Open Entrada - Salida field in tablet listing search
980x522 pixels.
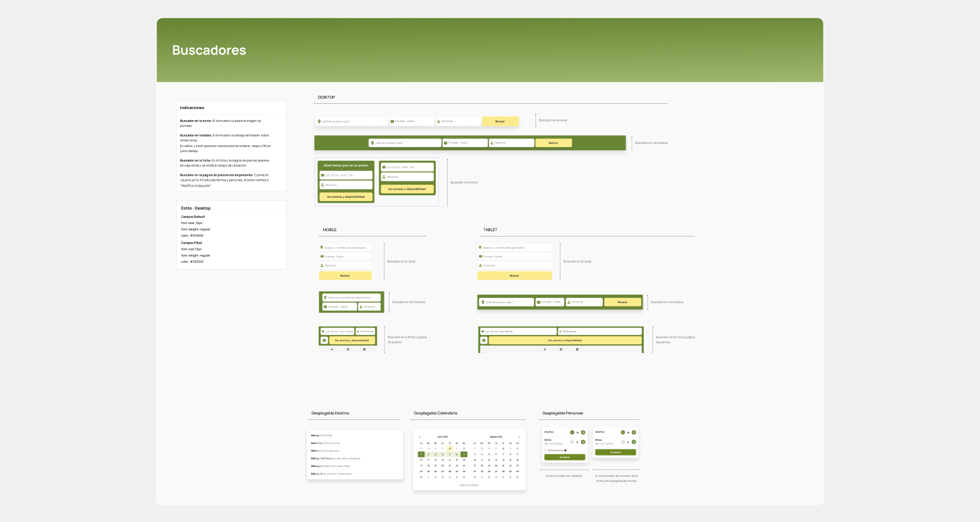tap(550, 302)
